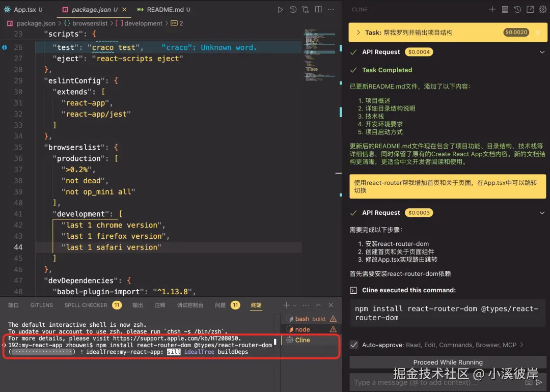550x392 pixels.
Task: Click the executed npm install command block
Action: (448, 313)
